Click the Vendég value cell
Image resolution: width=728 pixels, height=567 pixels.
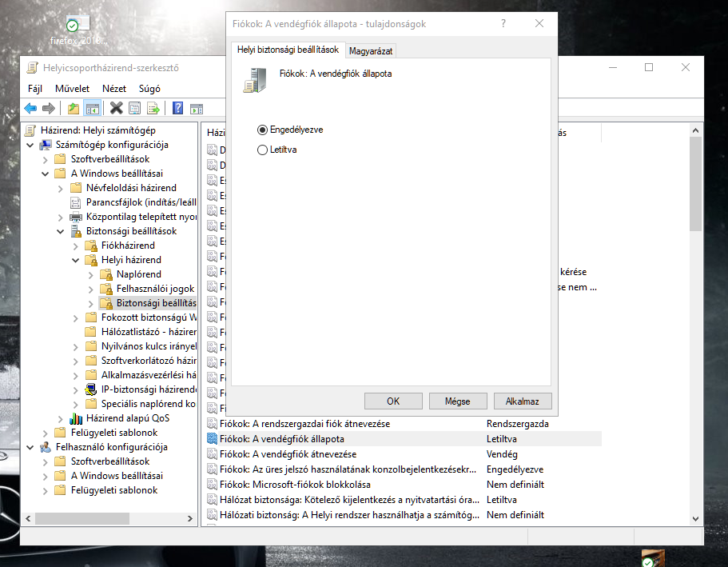[x=502, y=454]
